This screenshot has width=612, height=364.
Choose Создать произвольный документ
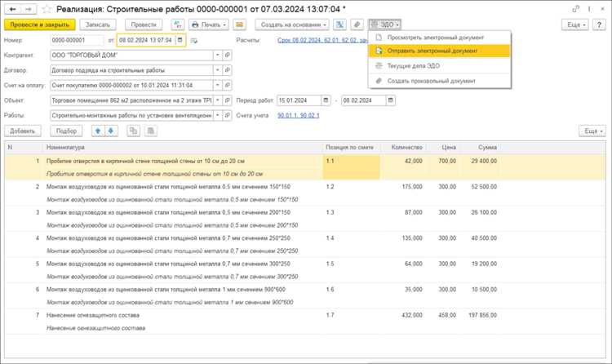click(x=440, y=81)
